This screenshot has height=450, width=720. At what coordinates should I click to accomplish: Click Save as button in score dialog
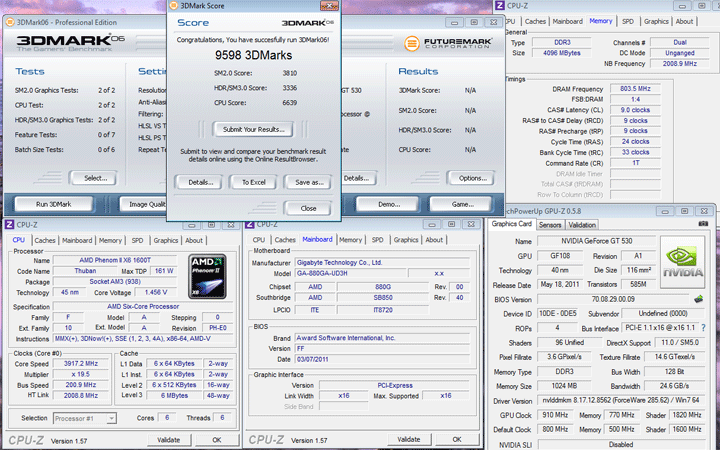pos(308,182)
